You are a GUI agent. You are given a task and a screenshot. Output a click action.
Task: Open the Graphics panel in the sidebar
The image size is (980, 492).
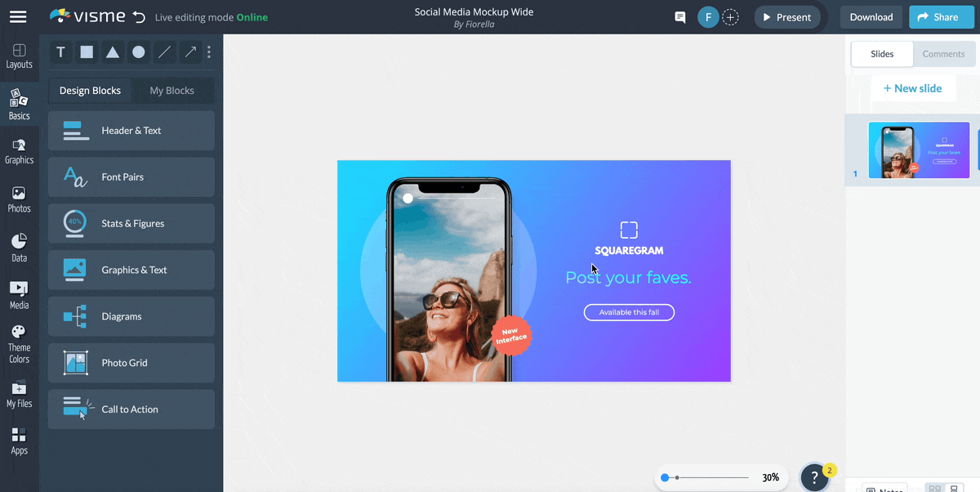pyautogui.click(x=19, y=151)
